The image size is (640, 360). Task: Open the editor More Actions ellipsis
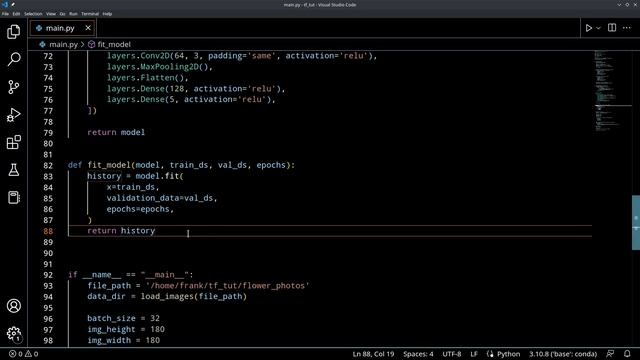pos(627,28)
